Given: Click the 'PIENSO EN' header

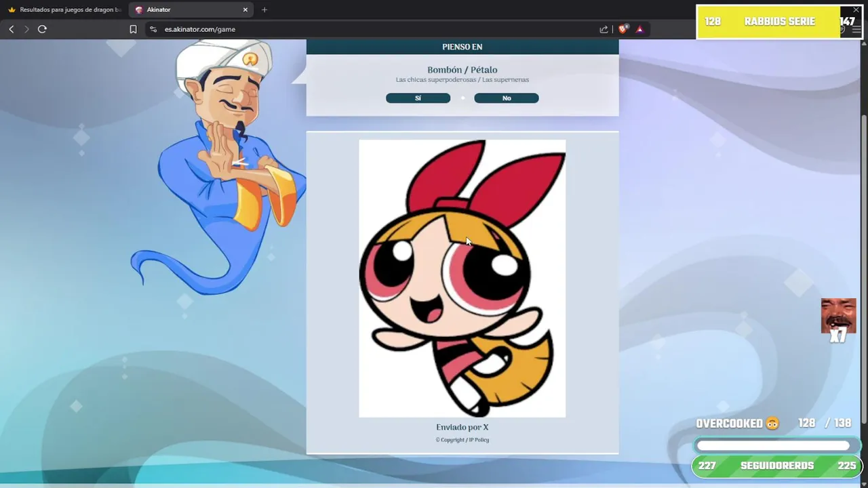Looking at the screenshot, I should tap(462, 47).
